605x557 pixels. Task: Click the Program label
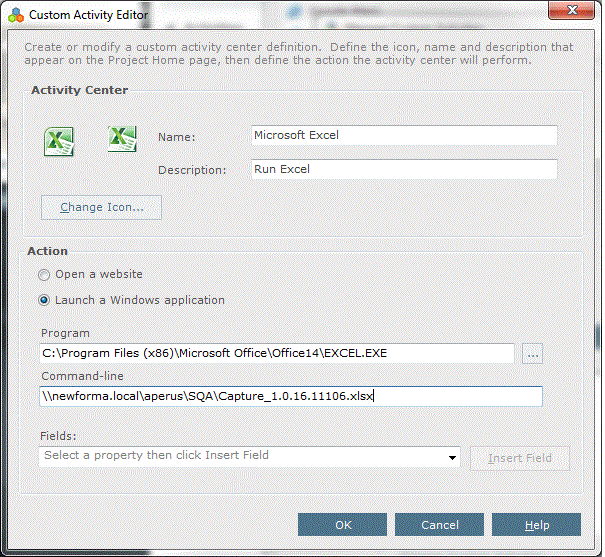[x=65, y=333]
